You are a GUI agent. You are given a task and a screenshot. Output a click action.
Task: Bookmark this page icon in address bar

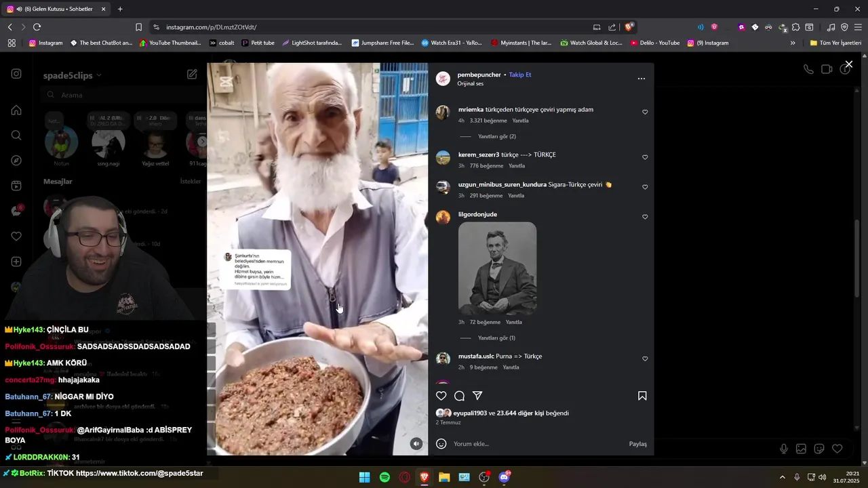pyautogui.click(x=138, y=27)
